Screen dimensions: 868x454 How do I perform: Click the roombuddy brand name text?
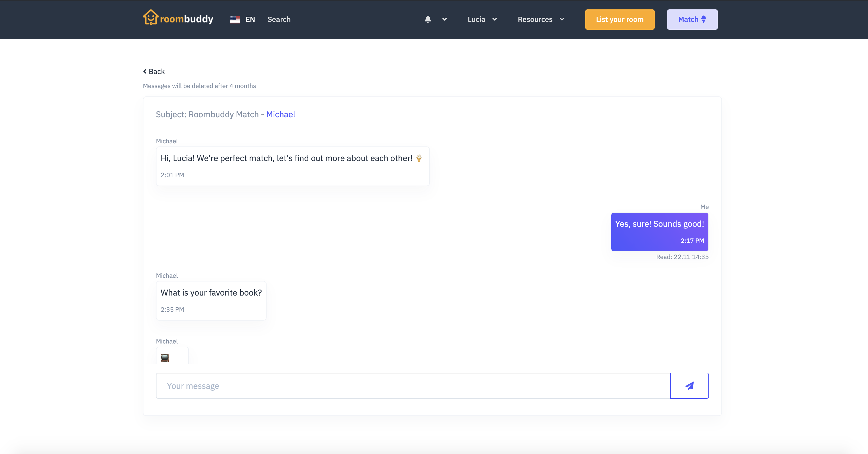coord(186,19)
